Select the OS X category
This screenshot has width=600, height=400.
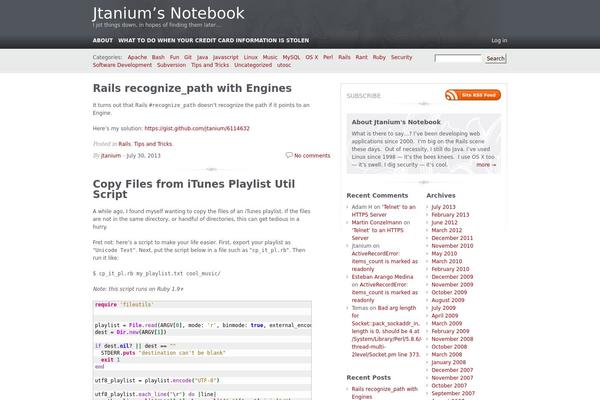311,57
